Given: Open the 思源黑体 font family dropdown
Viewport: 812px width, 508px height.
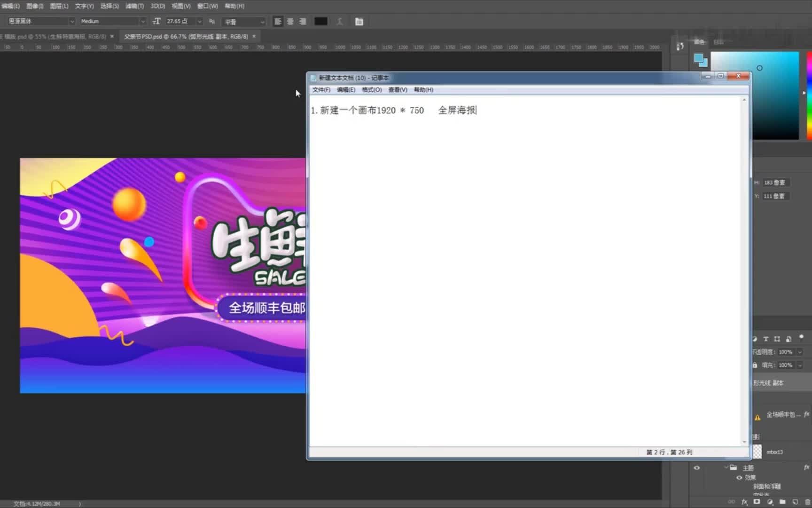Looking at the screenshot, I should pos(71,21).
